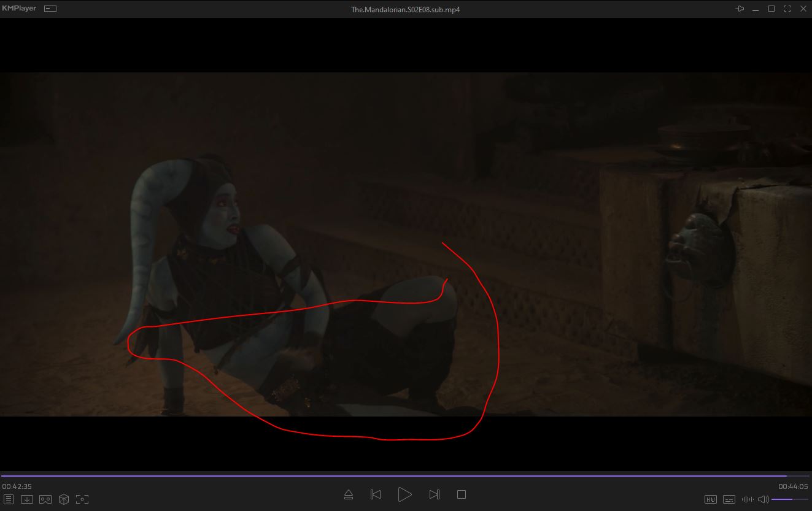Click the volume slider bar
This screenshot has width=812, height=511.
tap(789, 499)
